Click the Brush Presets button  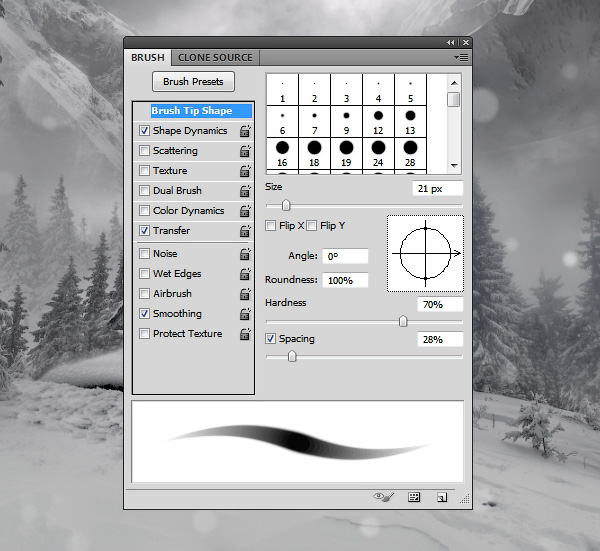[193, 82]
